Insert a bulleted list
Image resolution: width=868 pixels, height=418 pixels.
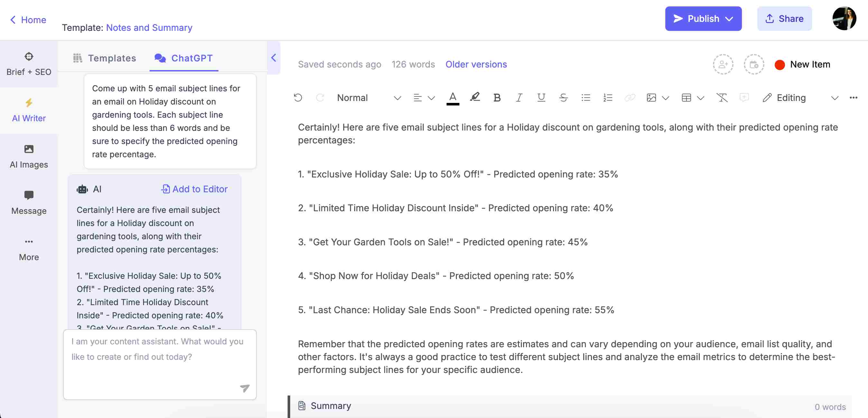586,98
